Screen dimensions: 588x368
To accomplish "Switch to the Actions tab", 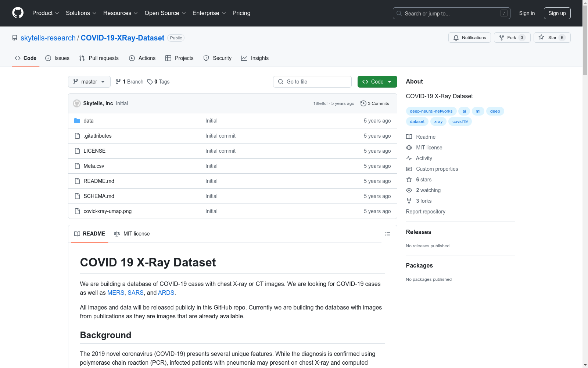I will [x=142, y=58].
